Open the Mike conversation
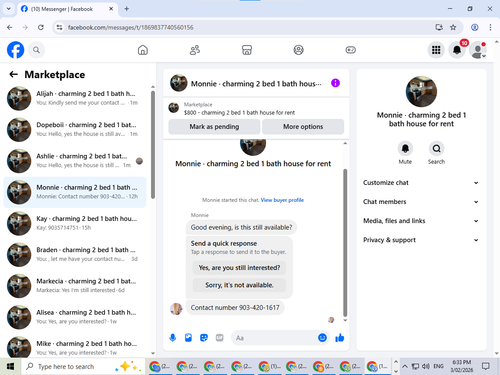Viewport: 500px width, 375px height. (x=75, y=347)
